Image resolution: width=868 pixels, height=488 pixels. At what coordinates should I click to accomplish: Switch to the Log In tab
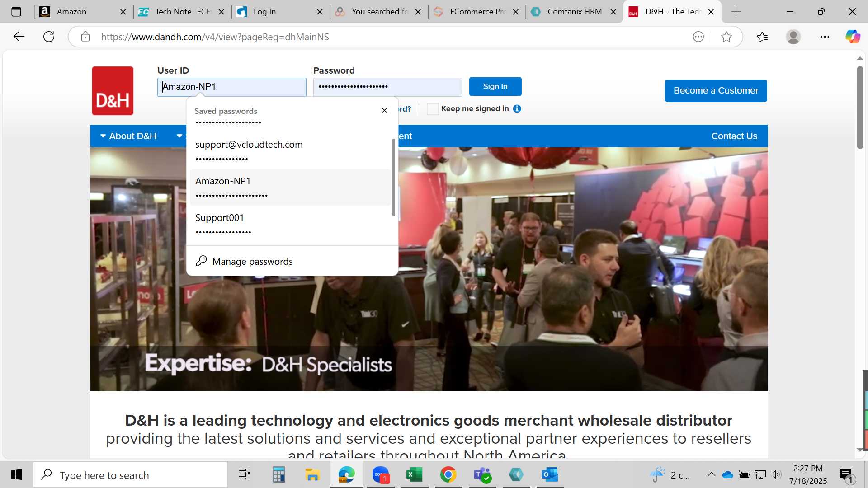click(280, 12)
